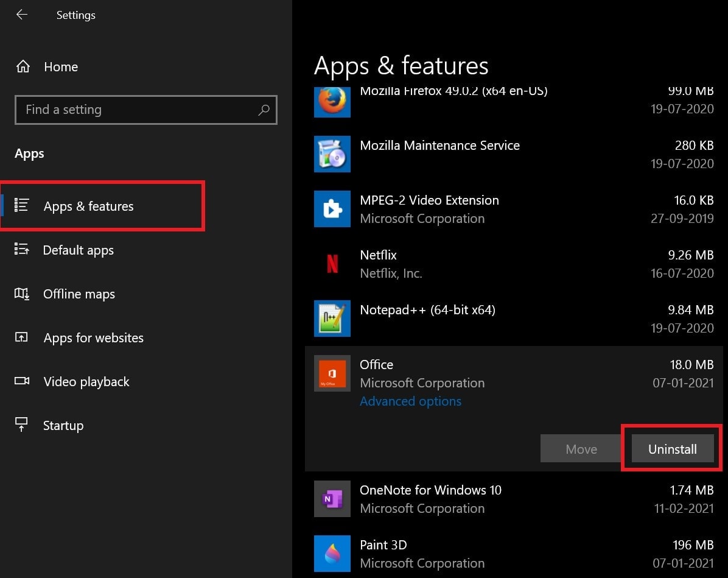Click the Offline maps icon
This screenshot has width=728, height=578.
pos(22,294)
